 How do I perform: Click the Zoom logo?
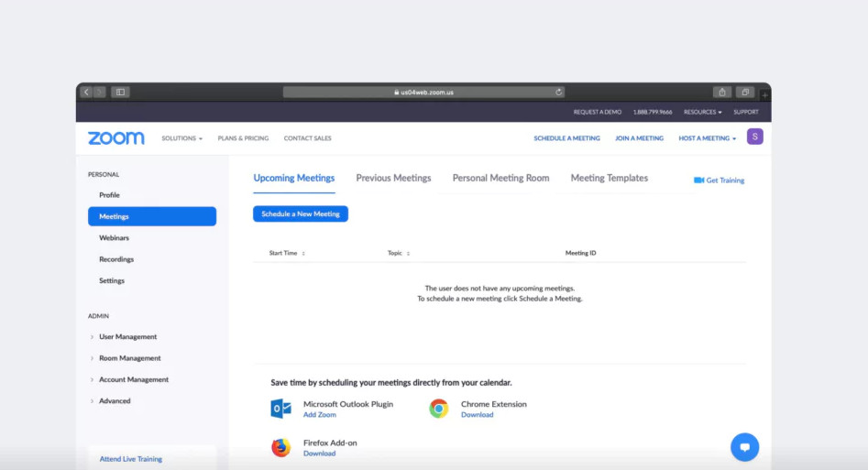[x=116, y=137]
